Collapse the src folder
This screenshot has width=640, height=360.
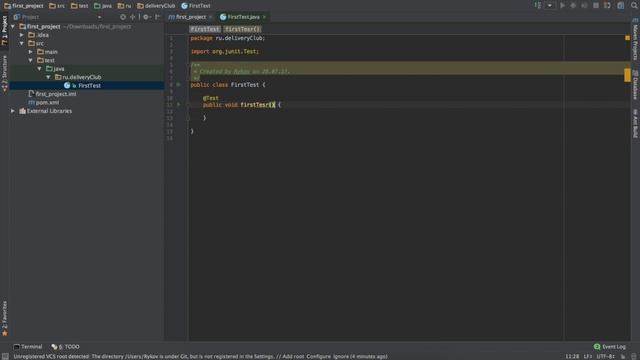coord(22,43)
